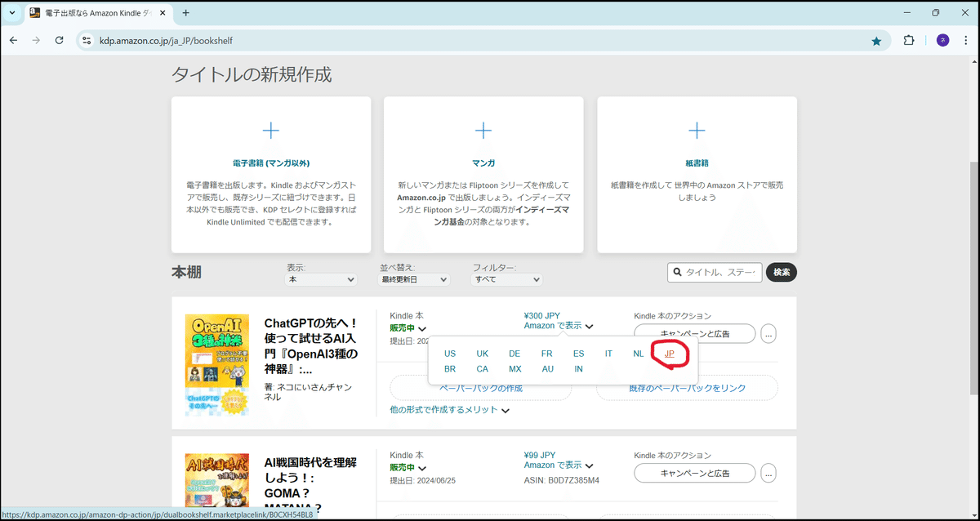Click the 検索 button
Screen dimensions: 980x521
(782, 272)
